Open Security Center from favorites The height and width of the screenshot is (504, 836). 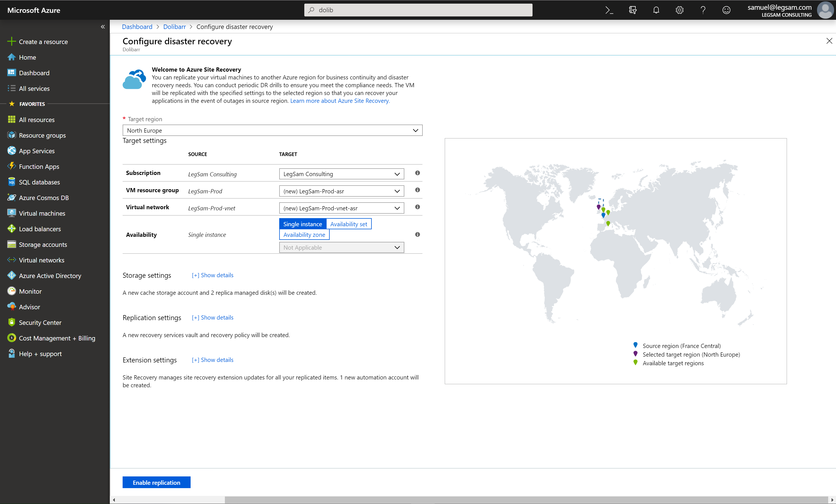click(40, 322)
